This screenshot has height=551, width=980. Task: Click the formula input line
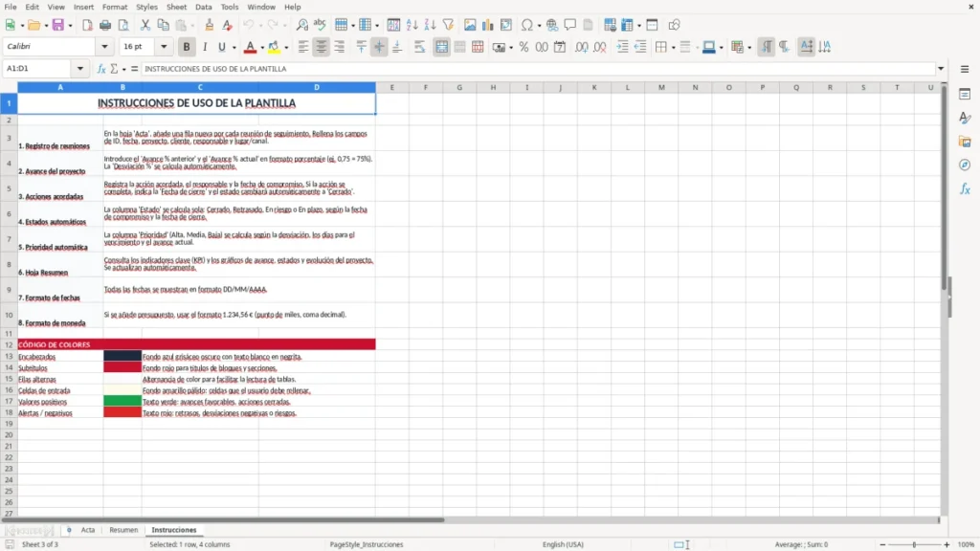tap(538, 69)
